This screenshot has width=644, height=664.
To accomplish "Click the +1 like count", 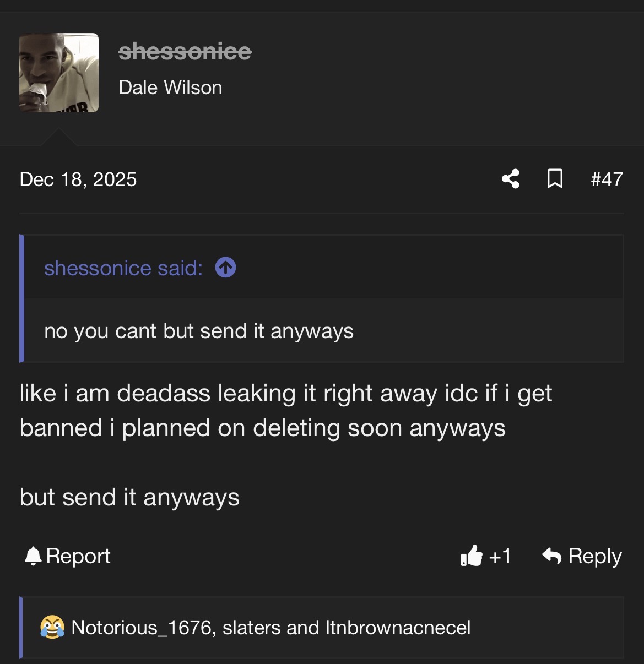I will point(500,556).
